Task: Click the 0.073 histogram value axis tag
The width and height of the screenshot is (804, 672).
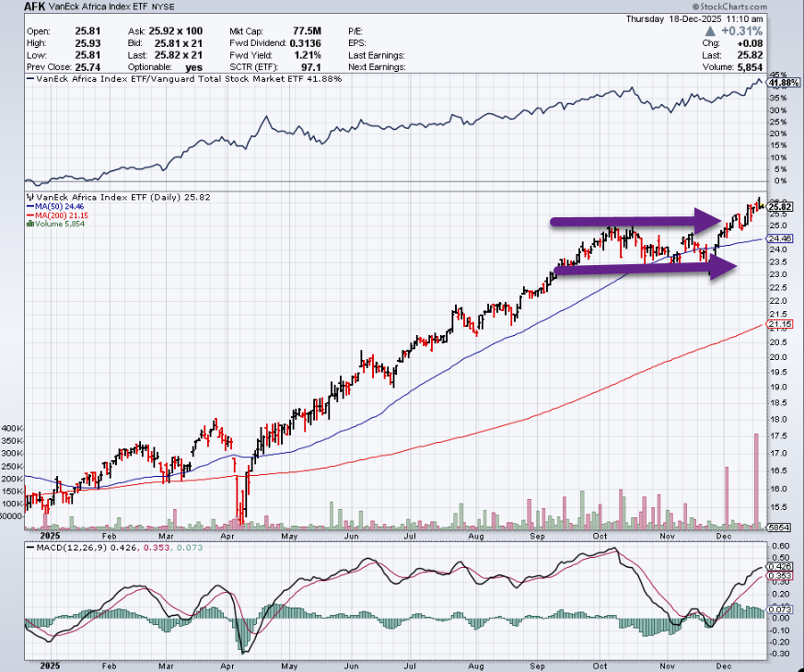Action: tap(779, 609)
